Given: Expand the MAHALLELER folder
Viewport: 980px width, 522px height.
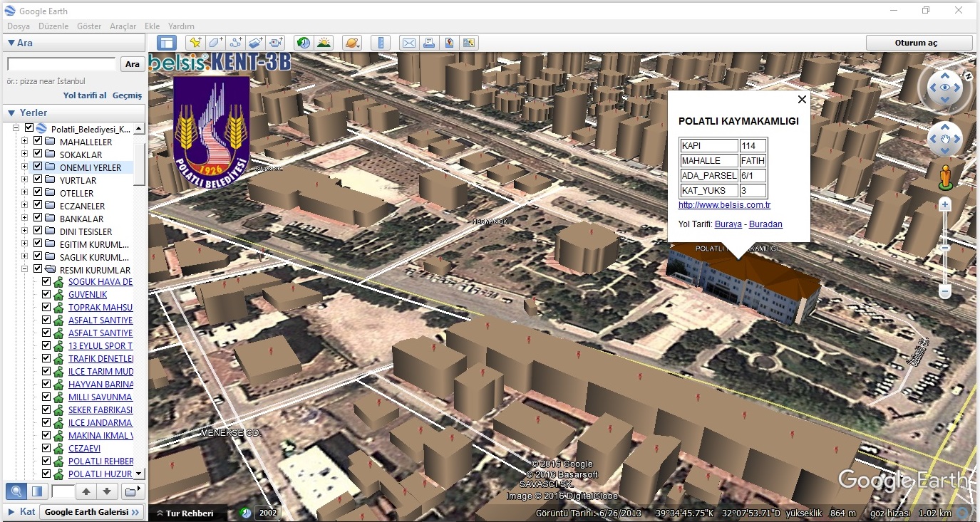Looking at the screenshot, I should tap(24, 141).
